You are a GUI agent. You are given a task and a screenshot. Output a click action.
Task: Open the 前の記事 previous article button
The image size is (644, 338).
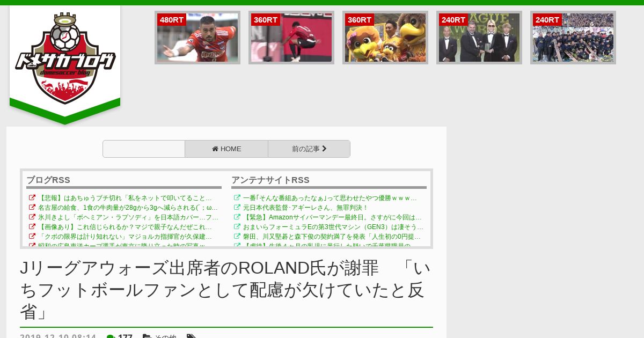click(309, 149)
